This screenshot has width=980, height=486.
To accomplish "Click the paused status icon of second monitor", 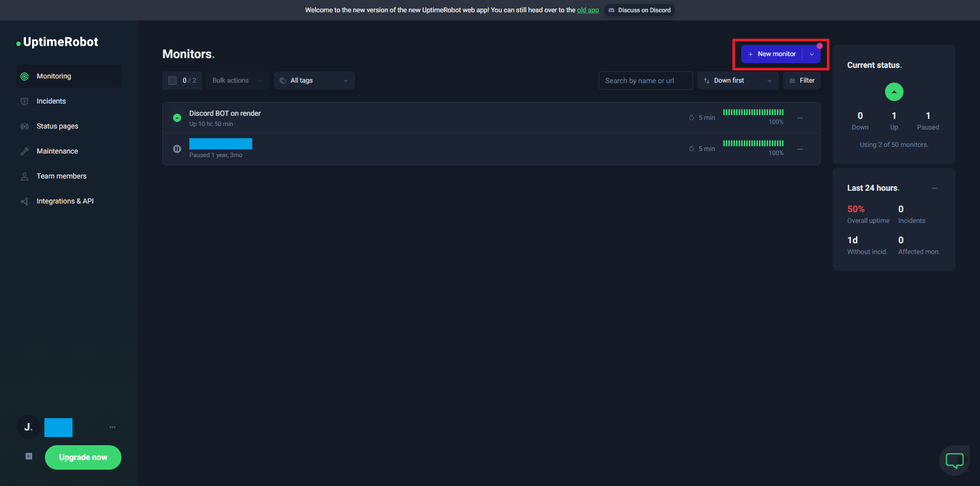I will 177,149.
